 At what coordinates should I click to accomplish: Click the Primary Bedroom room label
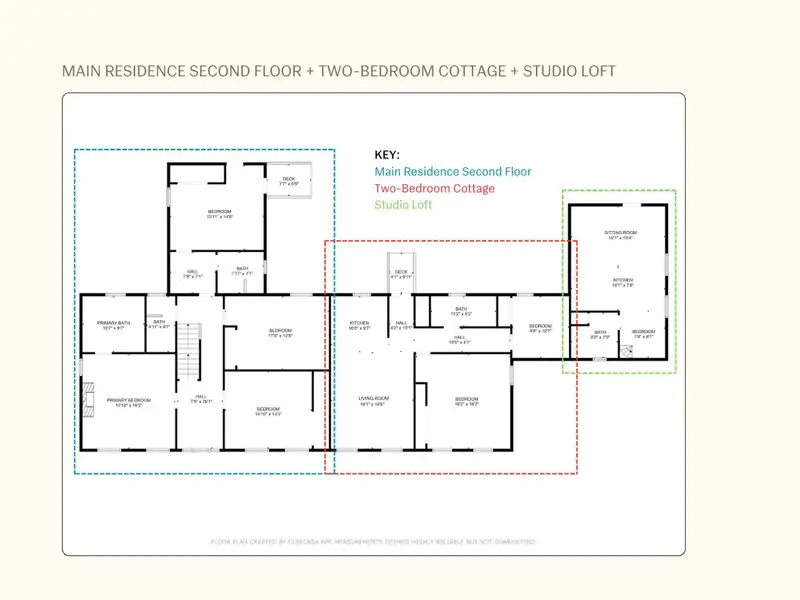126,400
